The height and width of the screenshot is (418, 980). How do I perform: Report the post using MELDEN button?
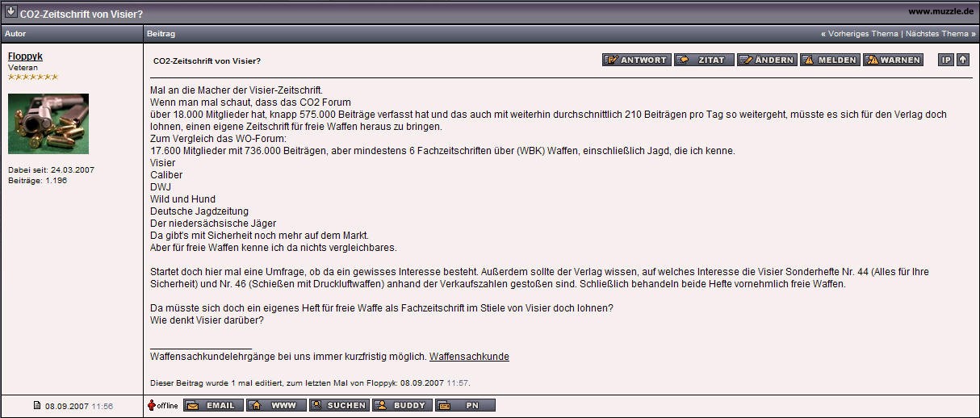[x=829, y=61]
